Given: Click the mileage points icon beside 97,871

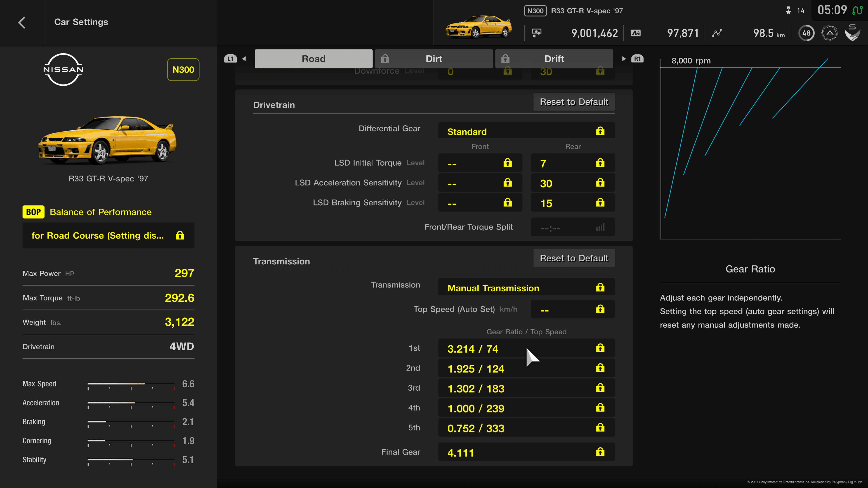Looking at the screenshot, I should point(635,33).
